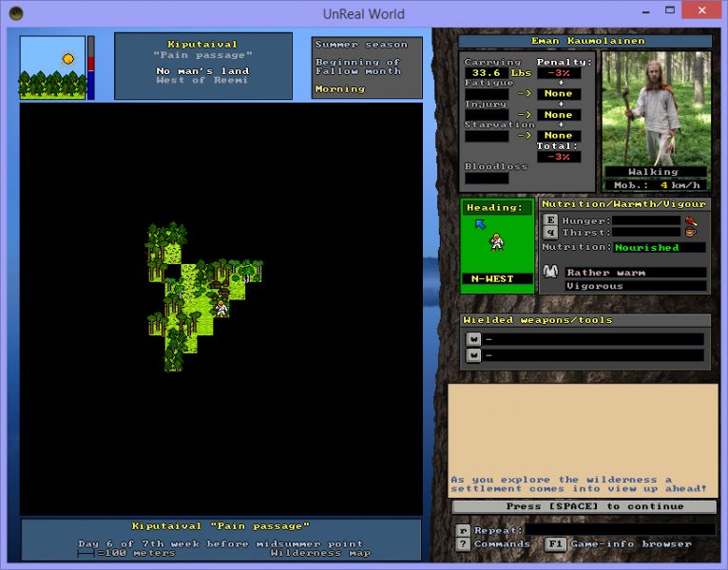Click the 'Summer season' text

point(361,45)
